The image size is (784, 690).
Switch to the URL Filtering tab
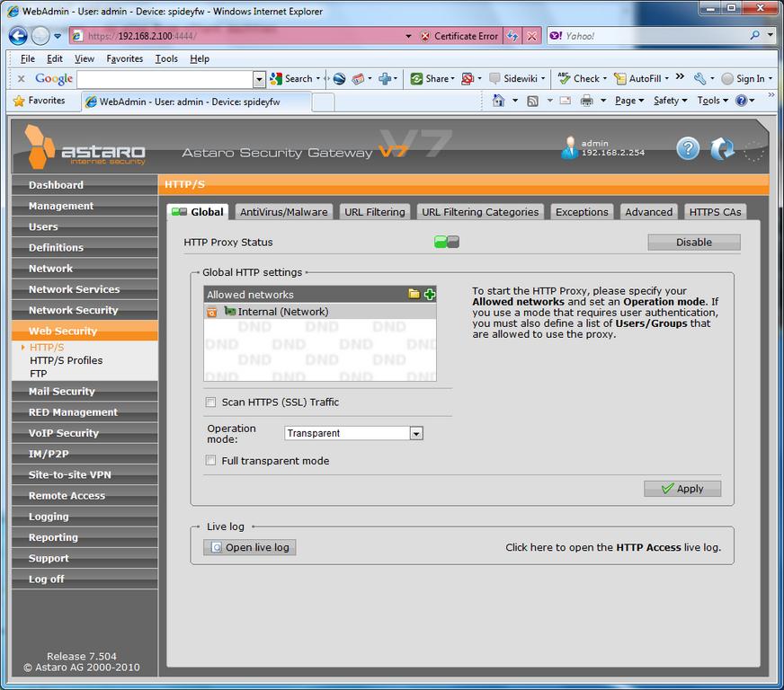pyautogui.click(x=375, y=212)
